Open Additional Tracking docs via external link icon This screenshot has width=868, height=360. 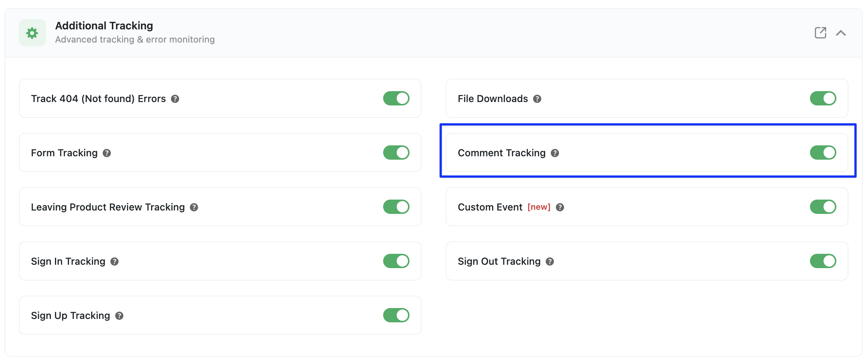click(x=820, y=33)
